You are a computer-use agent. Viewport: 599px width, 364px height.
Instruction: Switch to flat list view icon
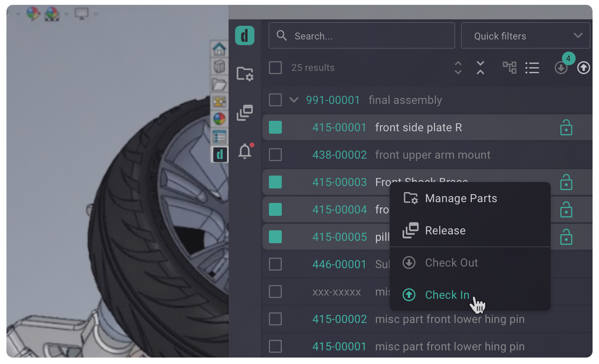pos(532,68)
